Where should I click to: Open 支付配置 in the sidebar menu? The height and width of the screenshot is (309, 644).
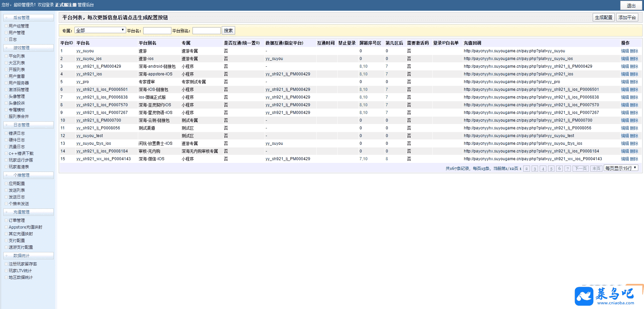pyautogui.click(x=17, y=241)
